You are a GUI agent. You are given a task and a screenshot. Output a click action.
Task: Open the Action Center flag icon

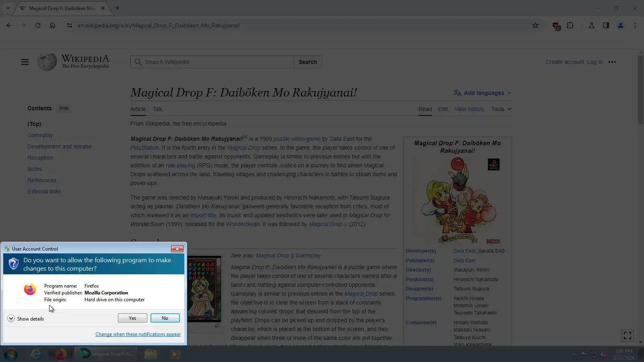click(584, 354)
